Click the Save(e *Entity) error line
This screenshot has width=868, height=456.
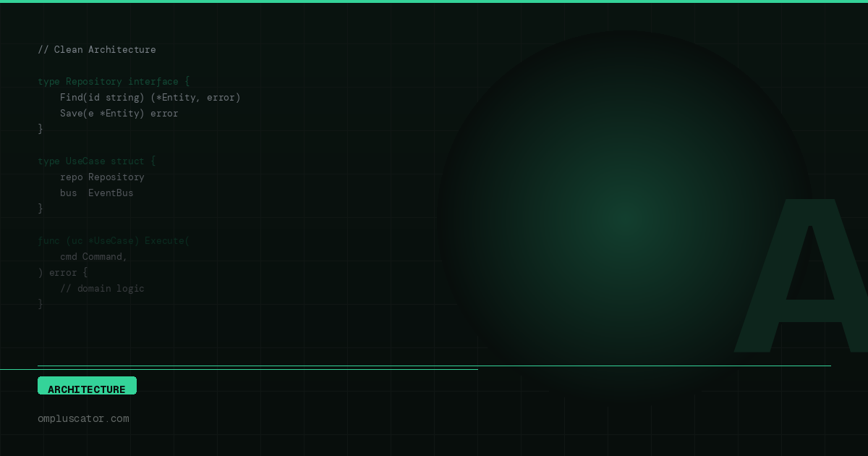coord(119,114)
